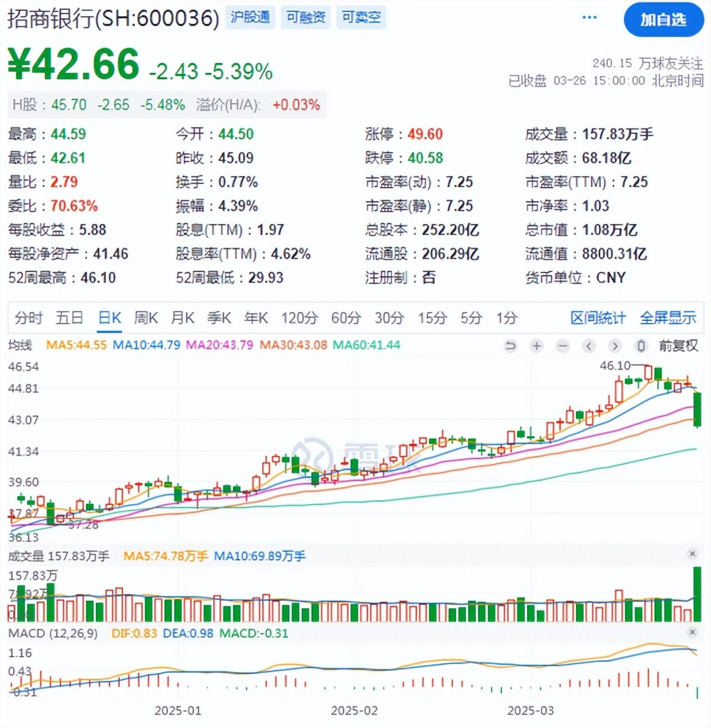Click the 总市值 value 1.08万亿
Screen dimensions: 711x728
click(x=609, y=230)
